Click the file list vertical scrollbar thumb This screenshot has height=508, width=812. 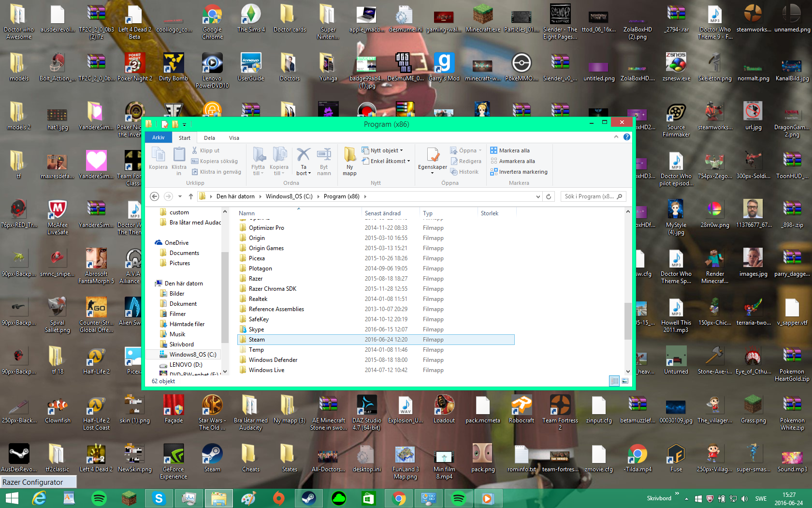tap(628, 321)
